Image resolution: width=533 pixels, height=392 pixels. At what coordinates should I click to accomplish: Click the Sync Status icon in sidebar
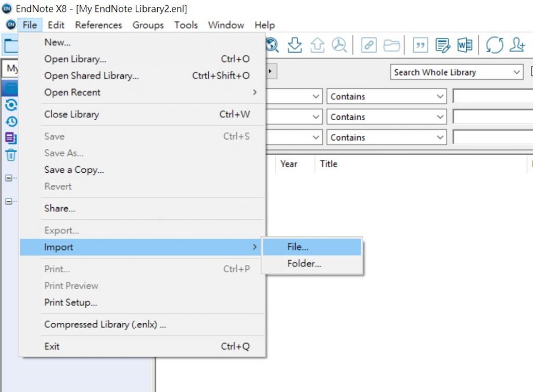coord(11,105)
